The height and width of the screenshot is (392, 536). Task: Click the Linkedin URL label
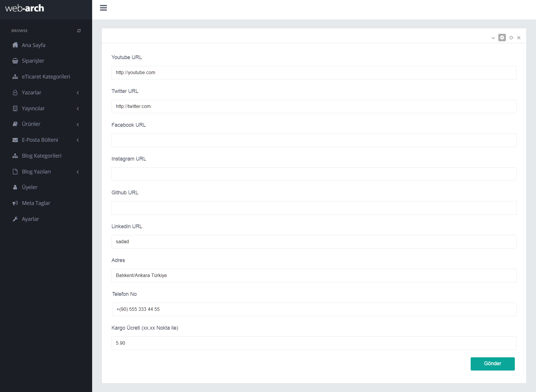pyautogui.click(x=127, y=226)
